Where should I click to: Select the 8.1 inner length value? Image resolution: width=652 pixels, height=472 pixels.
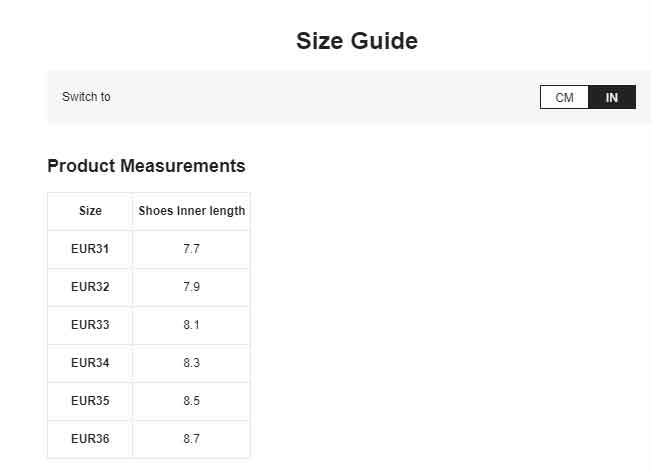(x=192, y=324)
